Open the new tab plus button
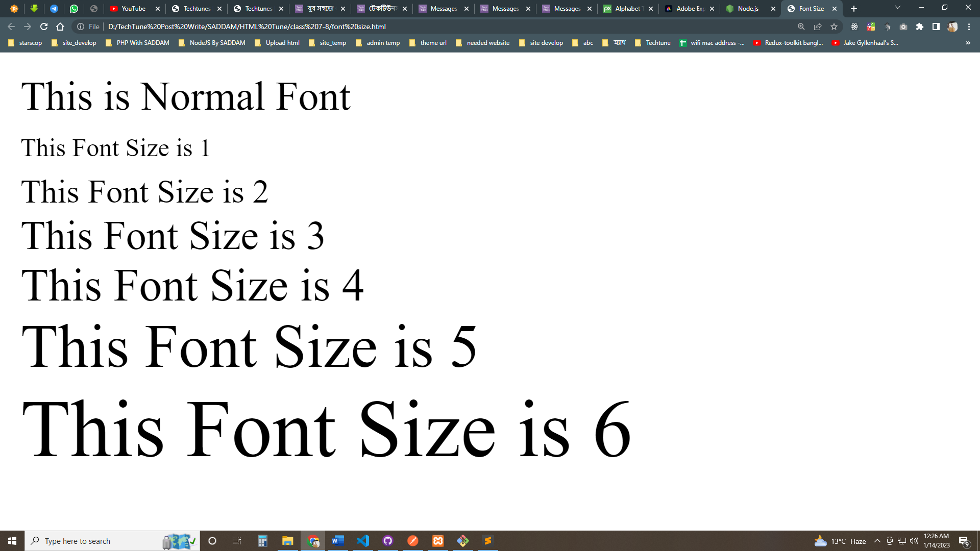Image resolution: width=980 pixels, height=551 pixels. [854, 9]
